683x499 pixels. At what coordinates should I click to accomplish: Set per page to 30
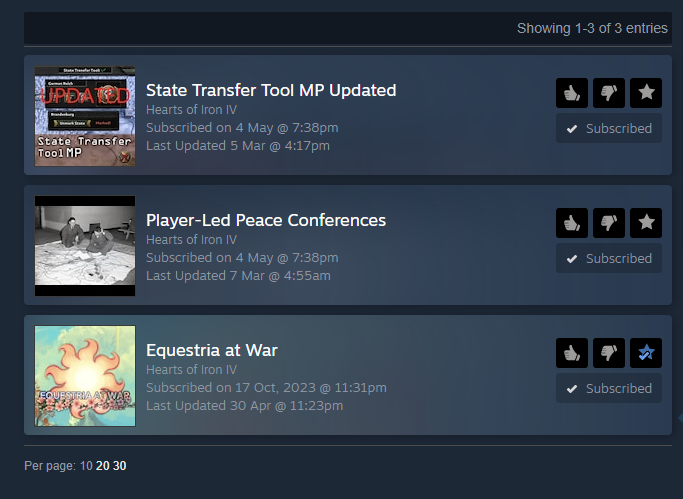119,466
